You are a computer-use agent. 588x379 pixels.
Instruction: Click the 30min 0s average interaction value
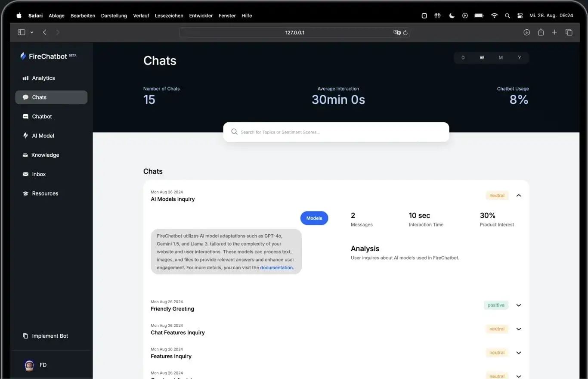pyautogui.click(x=338, y=100)
